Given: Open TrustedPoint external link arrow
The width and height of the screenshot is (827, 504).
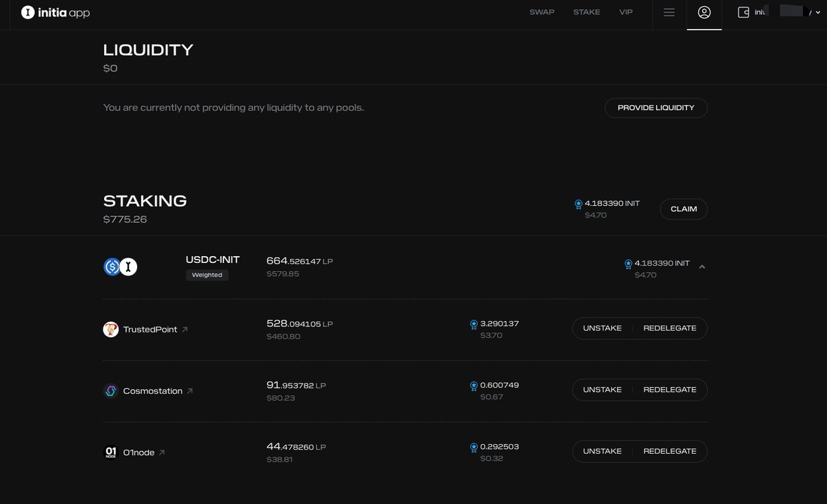Looking at the screenshot, I should tap(185, 330).
